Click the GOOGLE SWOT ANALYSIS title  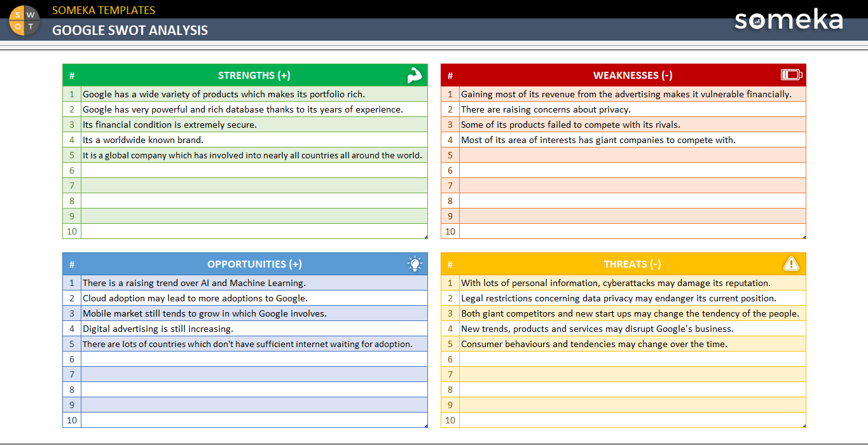[x=130, y=29]
